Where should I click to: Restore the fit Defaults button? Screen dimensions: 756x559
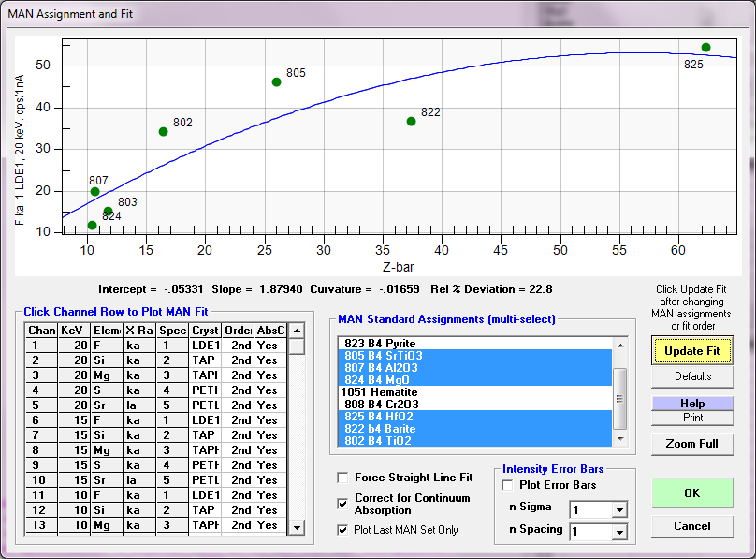tap(691, 376)
